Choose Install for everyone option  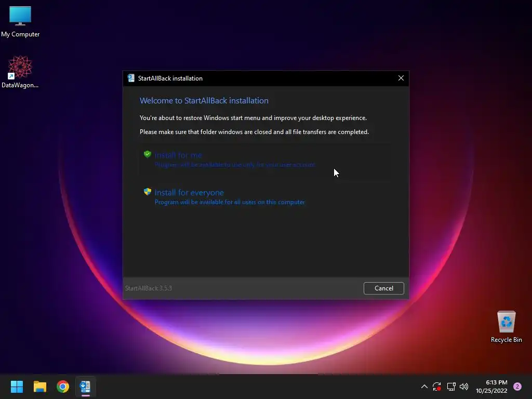tap(264, 197)
